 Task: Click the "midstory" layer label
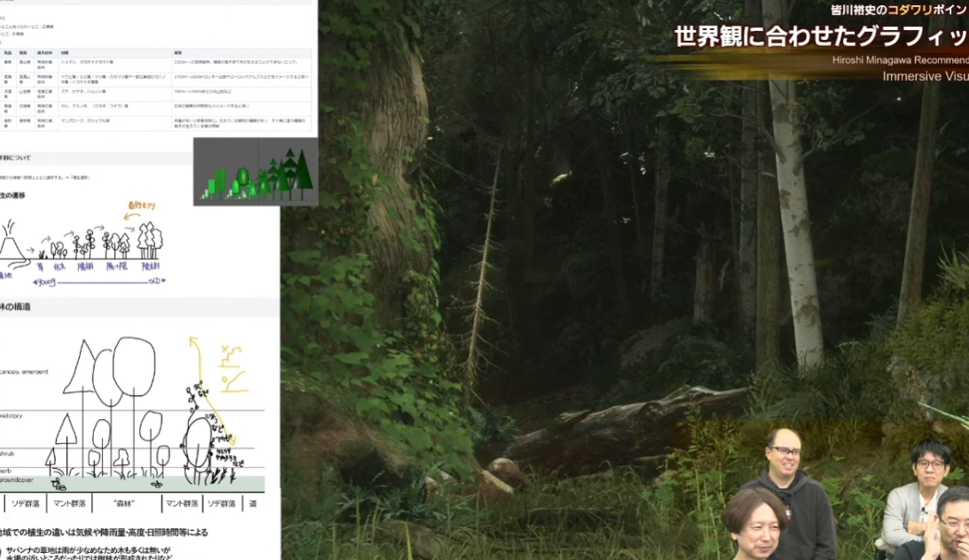[x=11, y=416]
